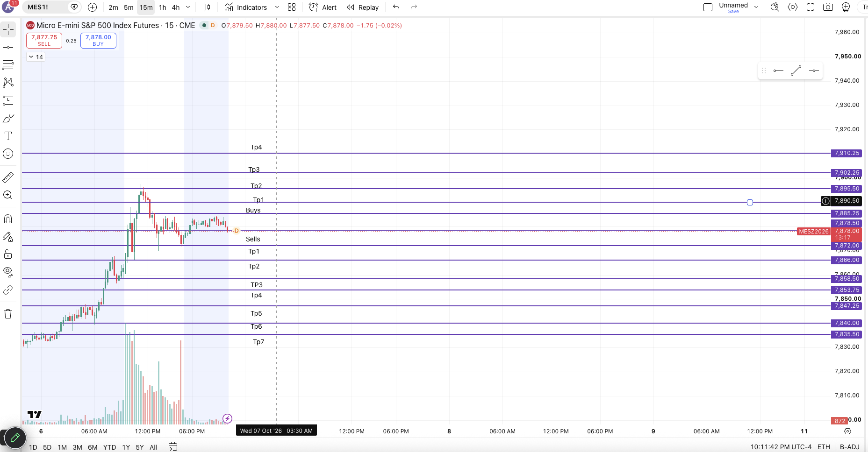868x452 pixels.
Task: Open the go-to-date calendar
Action: pos(173,447)
